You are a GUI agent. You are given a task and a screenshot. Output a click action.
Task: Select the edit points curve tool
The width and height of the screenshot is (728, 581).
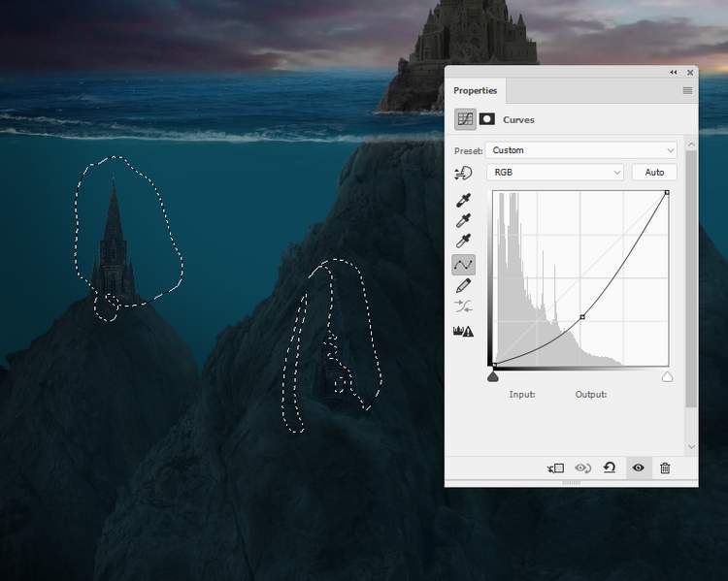point(464,264)
